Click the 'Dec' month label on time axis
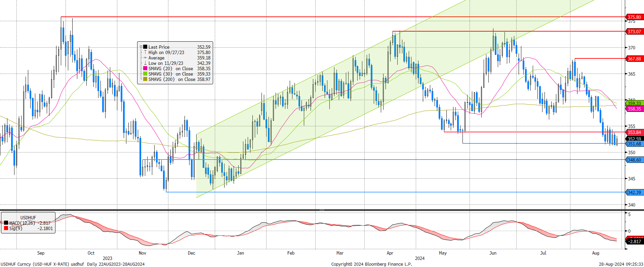 (x=192, y=253)
